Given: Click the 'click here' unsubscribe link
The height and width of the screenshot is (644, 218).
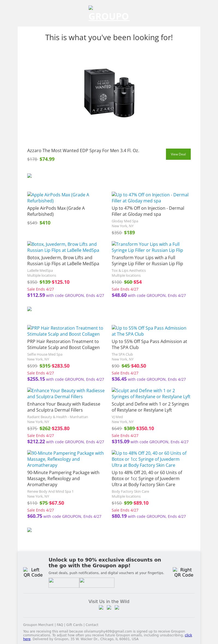Looking at the screenshot, I should tap(188, 635).
